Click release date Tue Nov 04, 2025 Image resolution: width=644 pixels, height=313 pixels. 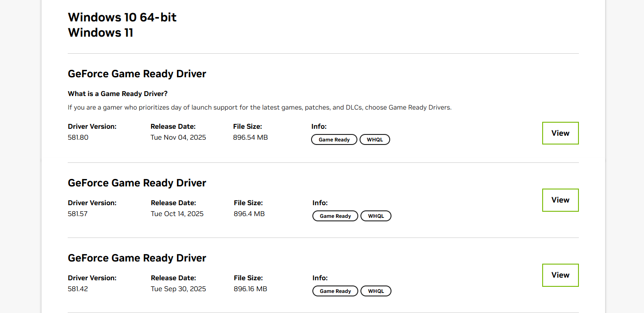pyautogui.click(x=178, y=138)
